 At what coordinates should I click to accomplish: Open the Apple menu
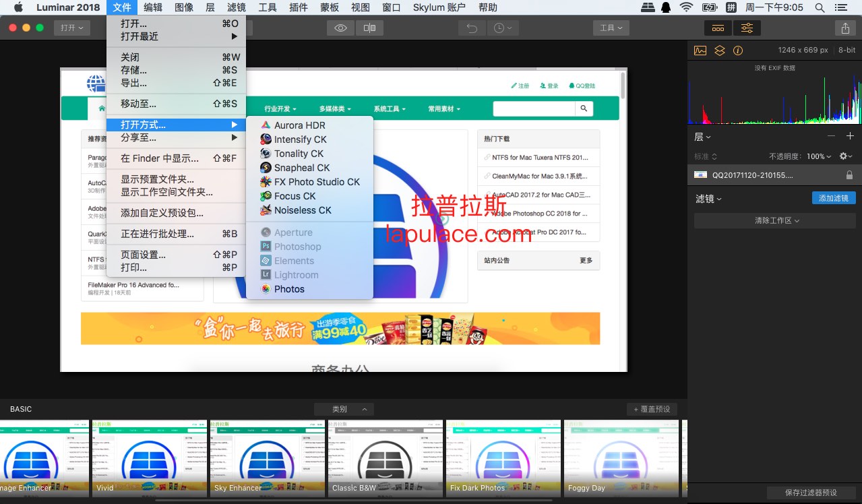[18, 7]
